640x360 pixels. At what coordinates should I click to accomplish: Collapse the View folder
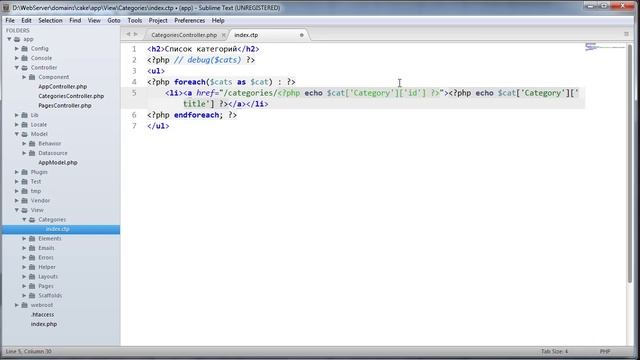coord(17,210)
